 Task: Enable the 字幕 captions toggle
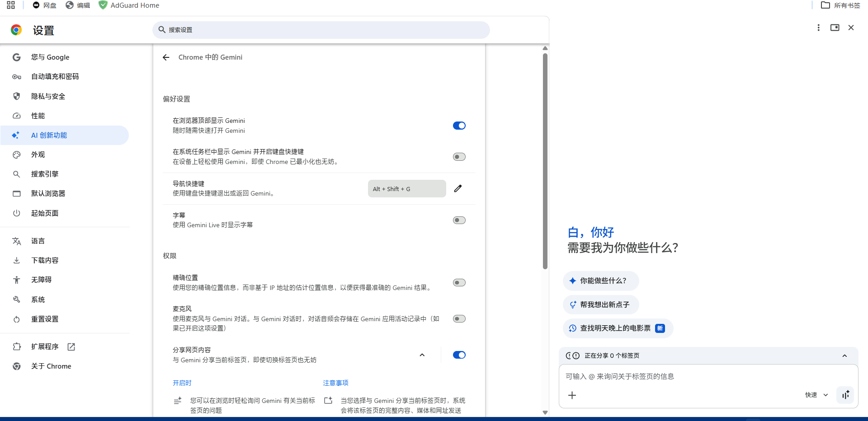click(x=459, y=220)
